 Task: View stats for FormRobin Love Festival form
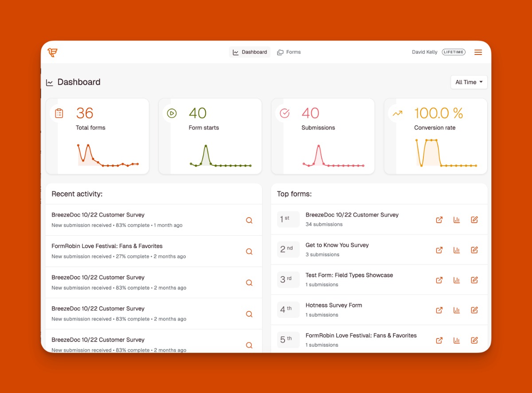click(457, 340)
